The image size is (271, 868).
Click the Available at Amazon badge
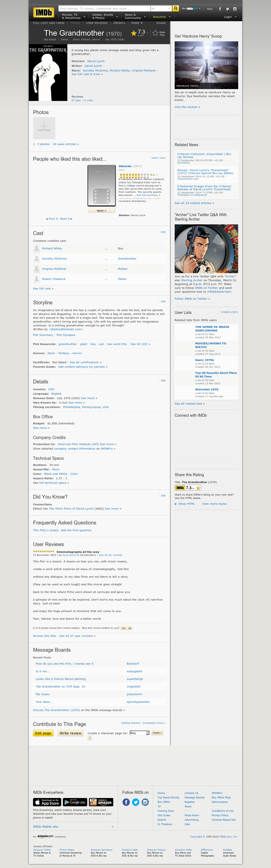(x=101, y=802)
